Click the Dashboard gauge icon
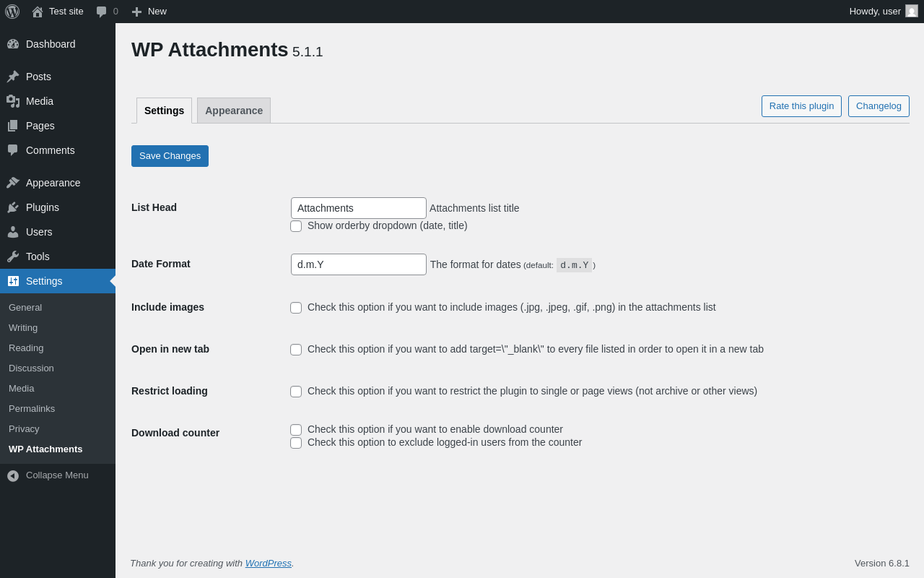924x578 pixels. (13, 44)
